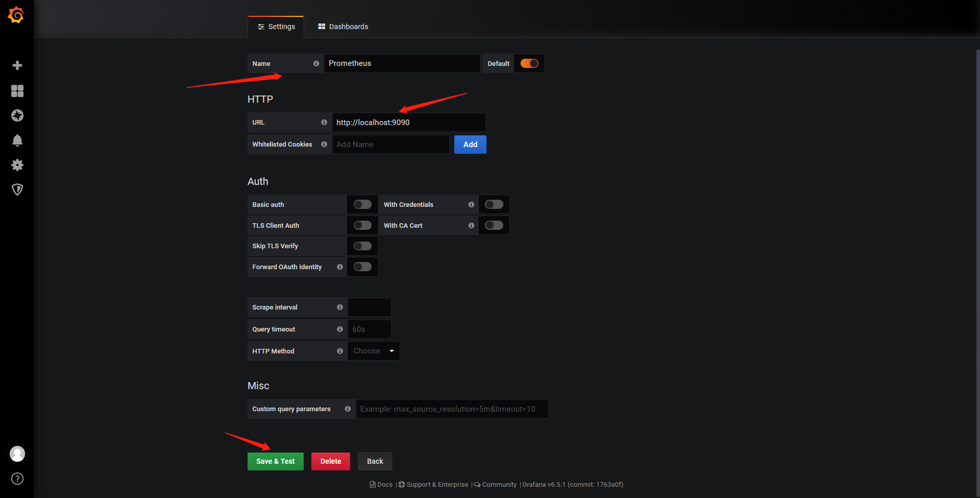Turn off the Default data source toggle

click(529, 63)
